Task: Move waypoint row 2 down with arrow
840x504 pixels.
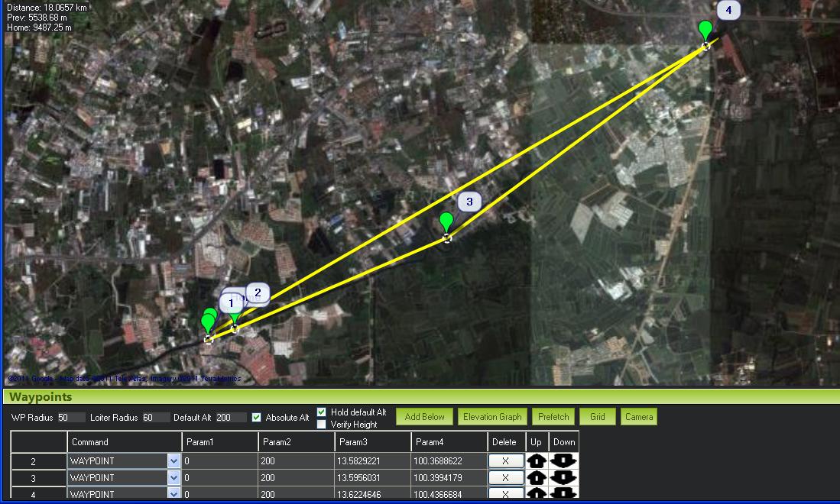Action: click(563, 461)
